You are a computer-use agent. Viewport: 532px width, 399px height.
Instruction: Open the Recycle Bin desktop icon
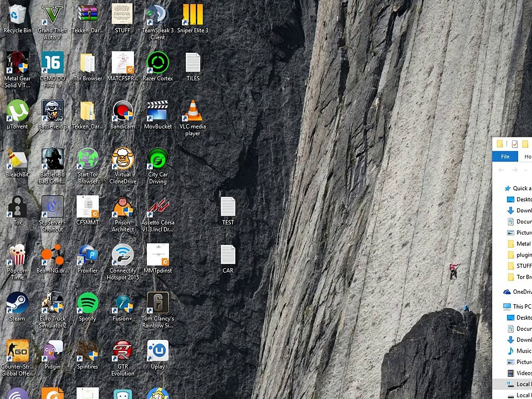click(17, 19)
